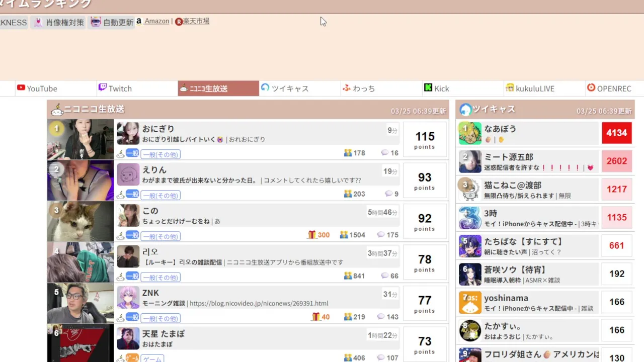644x362 pixels.
Task: Click the 肖像権対策 button
Action: coord(58,22)
